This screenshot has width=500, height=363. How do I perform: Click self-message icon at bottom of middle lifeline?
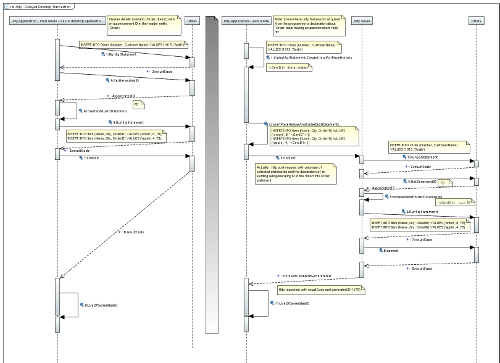coord(272,303)
